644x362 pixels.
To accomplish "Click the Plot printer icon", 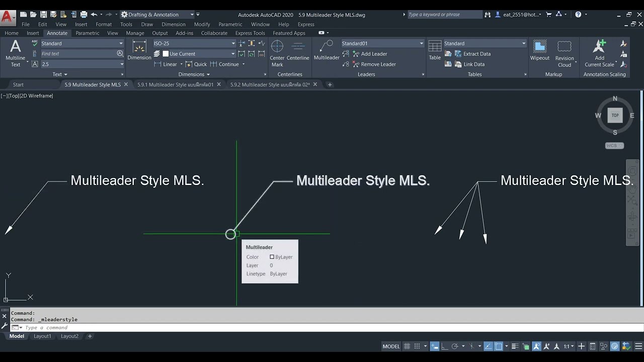I will 84,15.
